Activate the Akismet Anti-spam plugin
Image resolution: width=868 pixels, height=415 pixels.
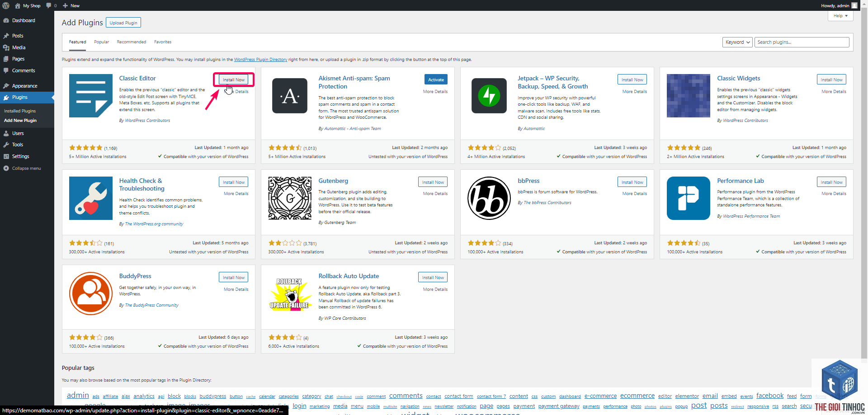tap(436, 79)
